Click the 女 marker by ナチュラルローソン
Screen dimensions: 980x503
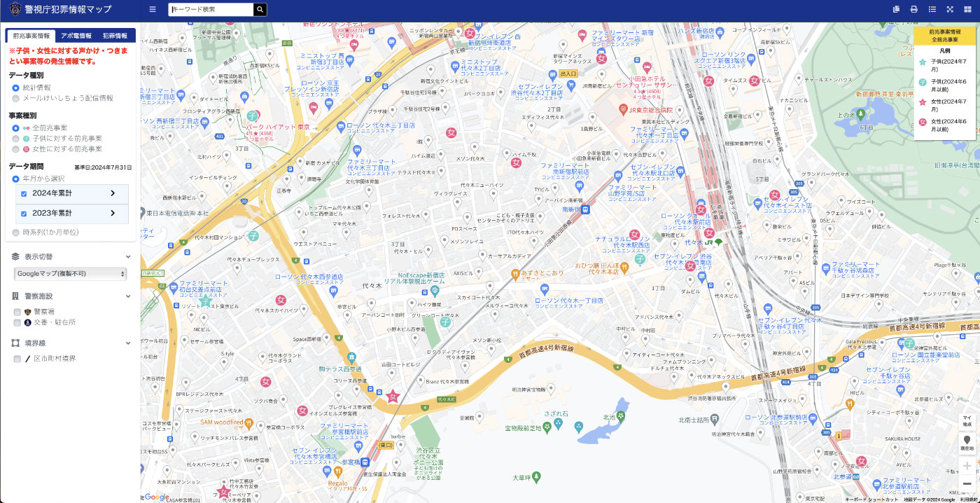click(635, 235)
